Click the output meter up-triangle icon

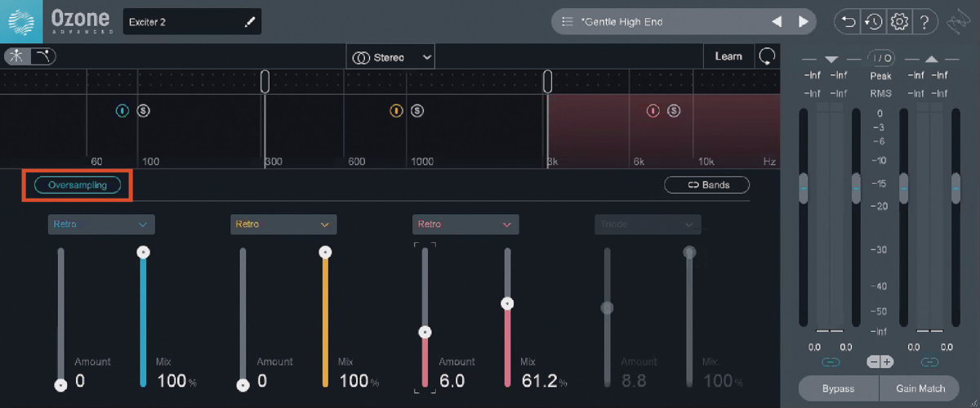932,59
